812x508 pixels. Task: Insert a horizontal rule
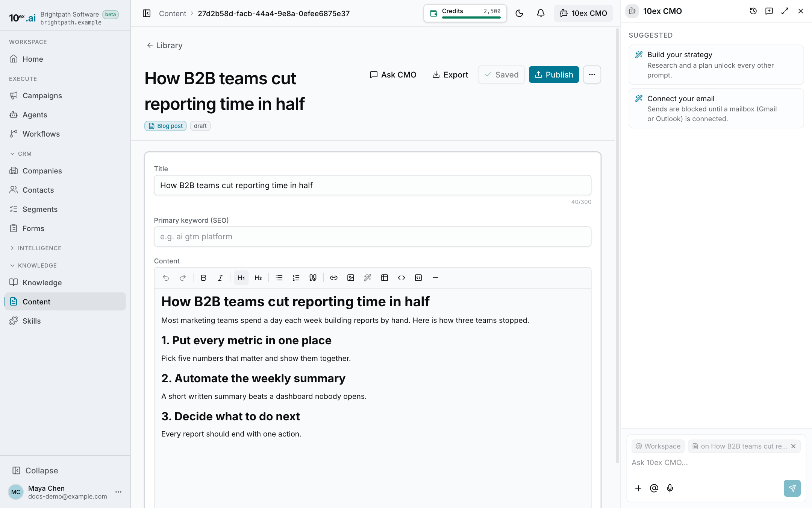[x=435, y=278]
